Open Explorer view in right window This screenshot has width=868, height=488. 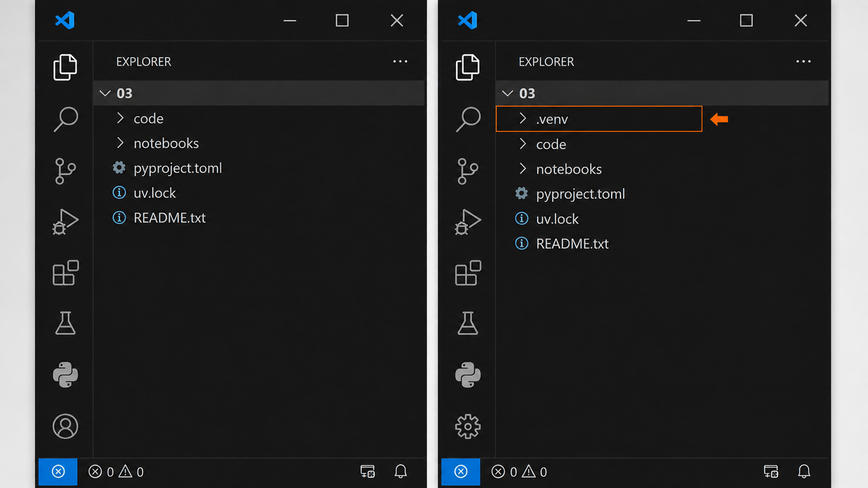point(468,67)
